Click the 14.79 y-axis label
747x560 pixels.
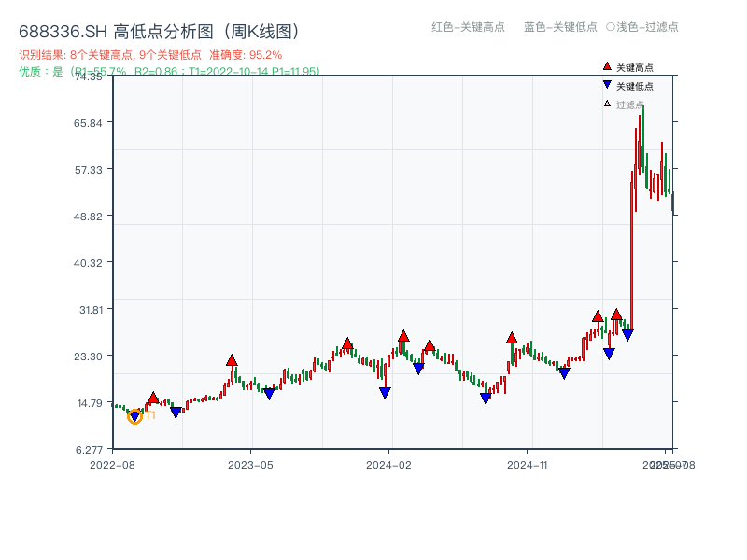[90, 403]
